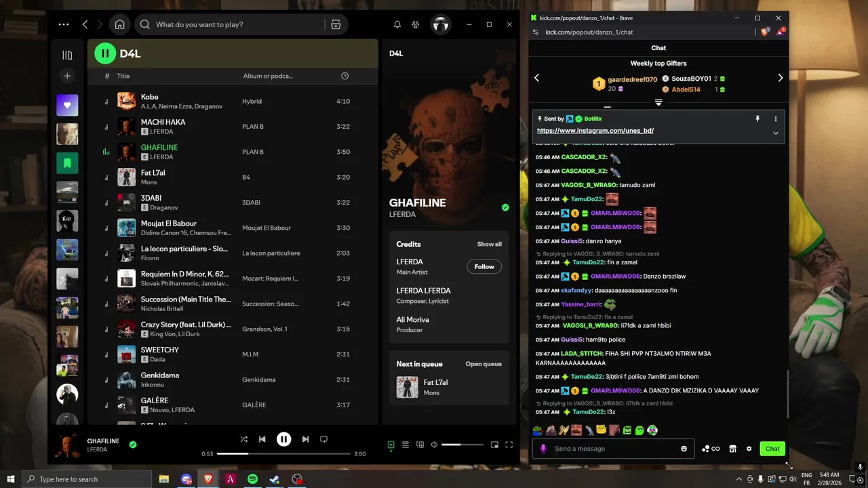868x488 pixels.
Task: Pause the D4L playlist with green button
Action: 105,54
